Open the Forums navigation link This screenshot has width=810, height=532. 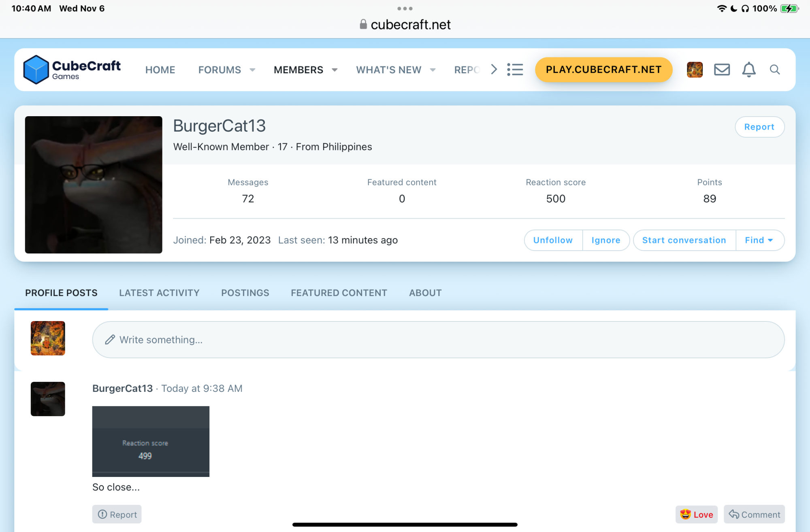[x=220, y=70]
